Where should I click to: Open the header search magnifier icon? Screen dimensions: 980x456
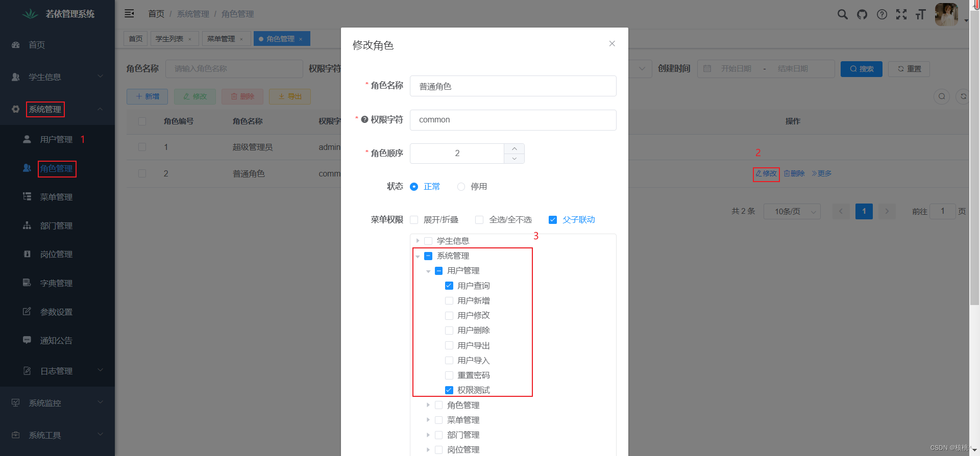pos(843,14)
